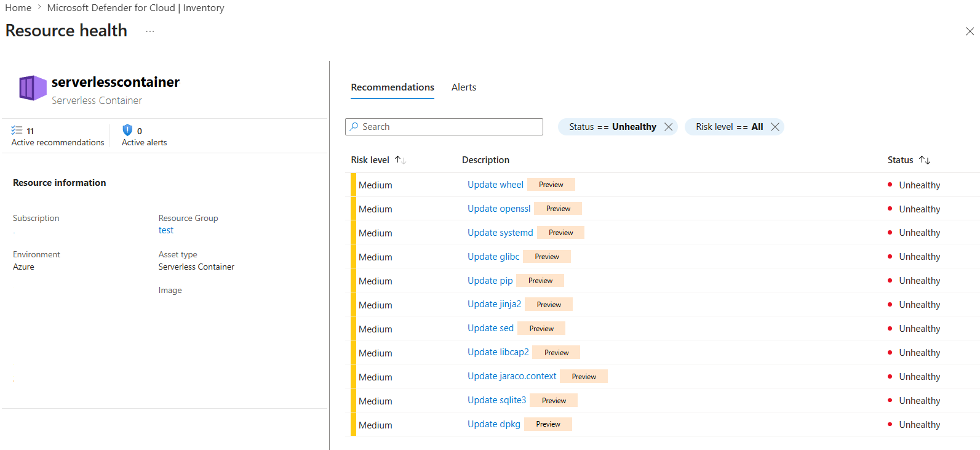The height and width of the screenshot is (450, 980).
Task: Click the Resource information heading
Action: pos(60,183)
